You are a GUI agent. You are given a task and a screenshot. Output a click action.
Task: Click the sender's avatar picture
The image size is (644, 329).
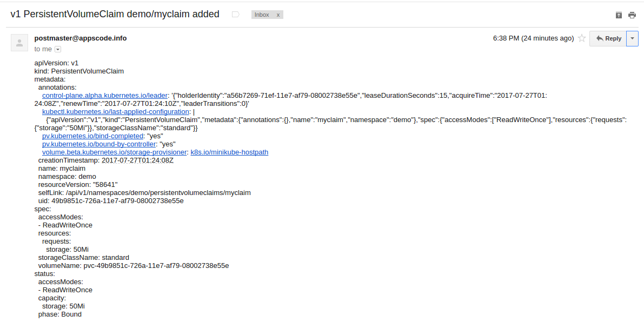click(x=19, y=43)
